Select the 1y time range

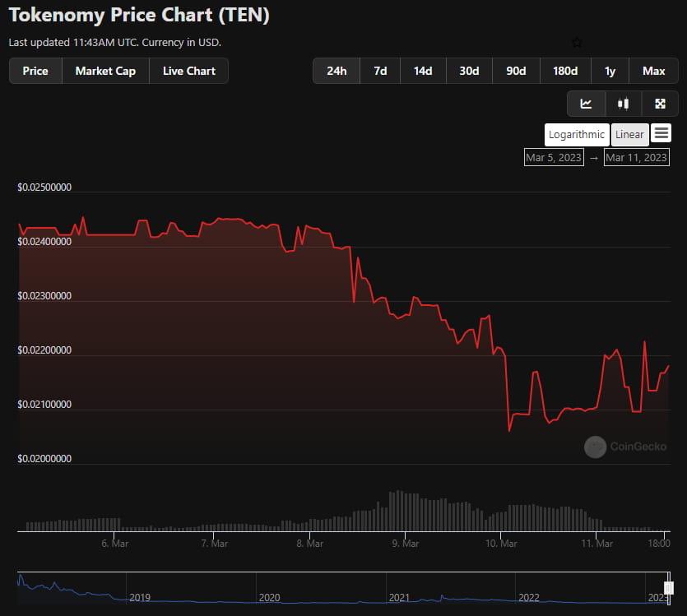[610, 71]
